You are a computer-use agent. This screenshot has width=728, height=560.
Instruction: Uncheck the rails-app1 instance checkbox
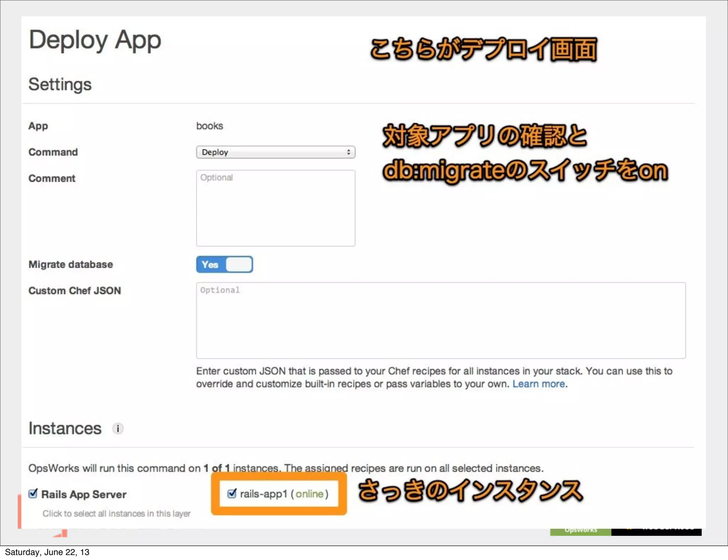pos(232,493)
